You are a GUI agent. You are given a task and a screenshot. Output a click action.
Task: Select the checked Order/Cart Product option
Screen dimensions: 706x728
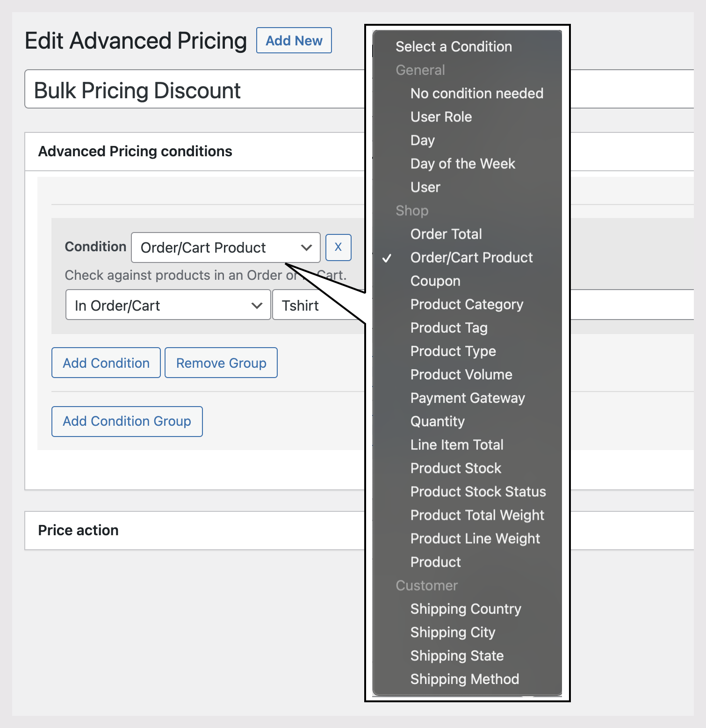click(x=471, y=257)
